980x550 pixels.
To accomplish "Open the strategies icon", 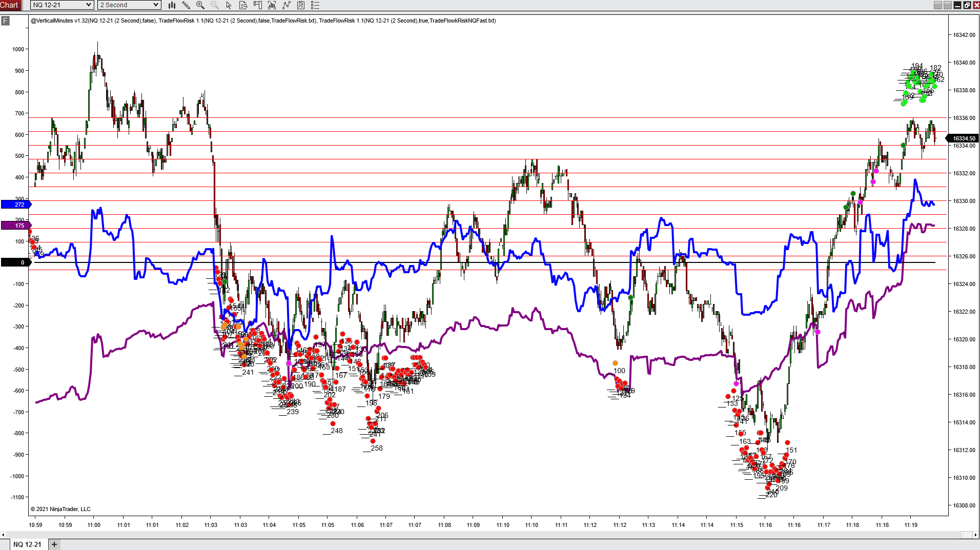I will 301,5.
